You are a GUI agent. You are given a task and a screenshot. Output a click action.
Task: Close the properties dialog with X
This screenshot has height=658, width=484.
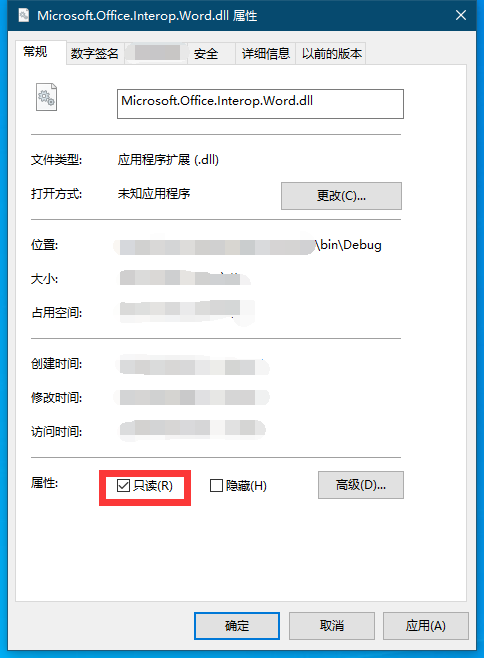460,16
